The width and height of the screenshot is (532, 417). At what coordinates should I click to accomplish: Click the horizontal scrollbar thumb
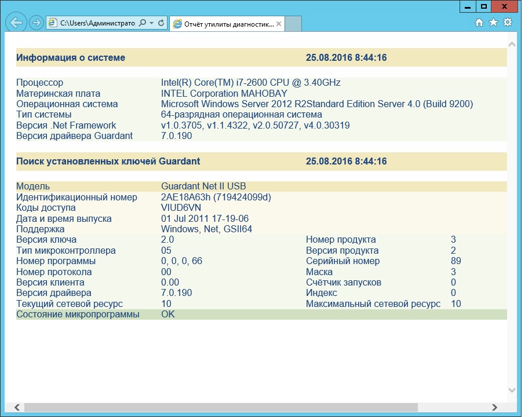tap(220, 407)
